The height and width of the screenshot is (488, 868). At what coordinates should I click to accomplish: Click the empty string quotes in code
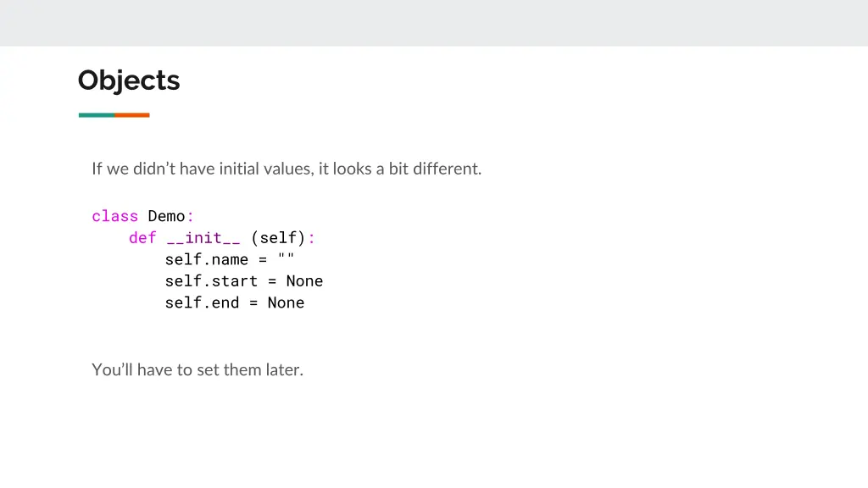click(287, 258)
